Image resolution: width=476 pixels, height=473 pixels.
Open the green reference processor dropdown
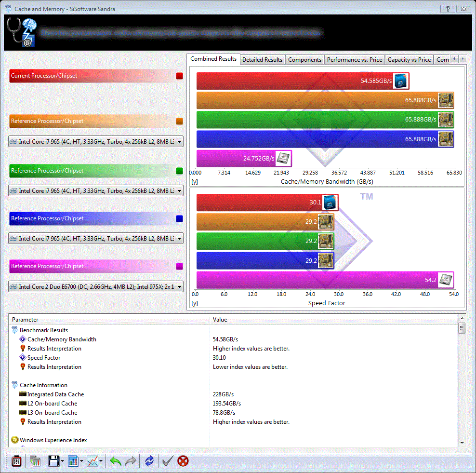tap(96, 191)
